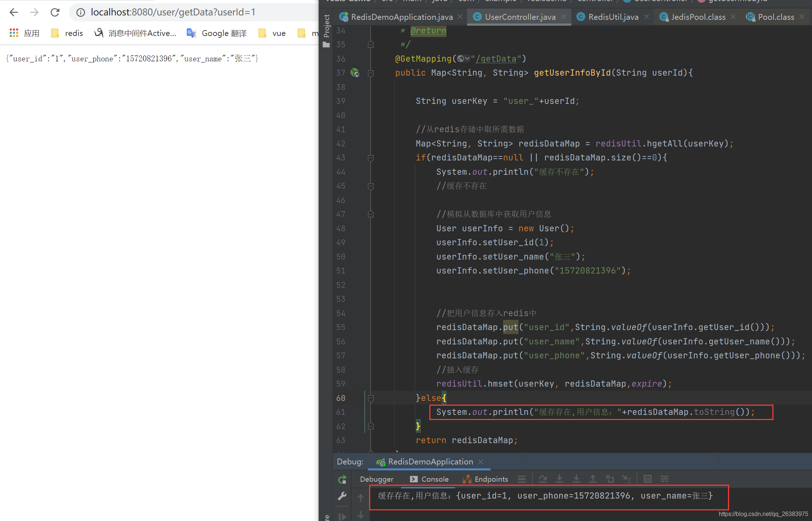Open the Debugger tab
This screenshot has width=812, height=521.
[376, 479]
